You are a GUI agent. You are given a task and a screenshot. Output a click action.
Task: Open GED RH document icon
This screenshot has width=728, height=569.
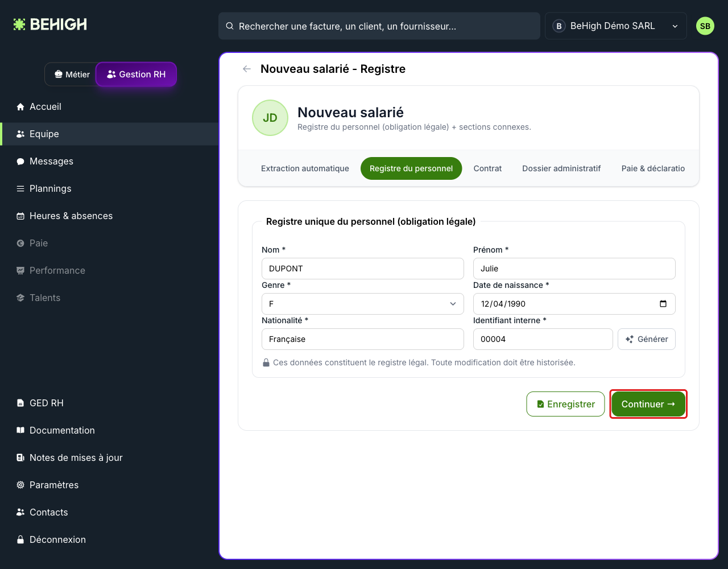point(20,403)
